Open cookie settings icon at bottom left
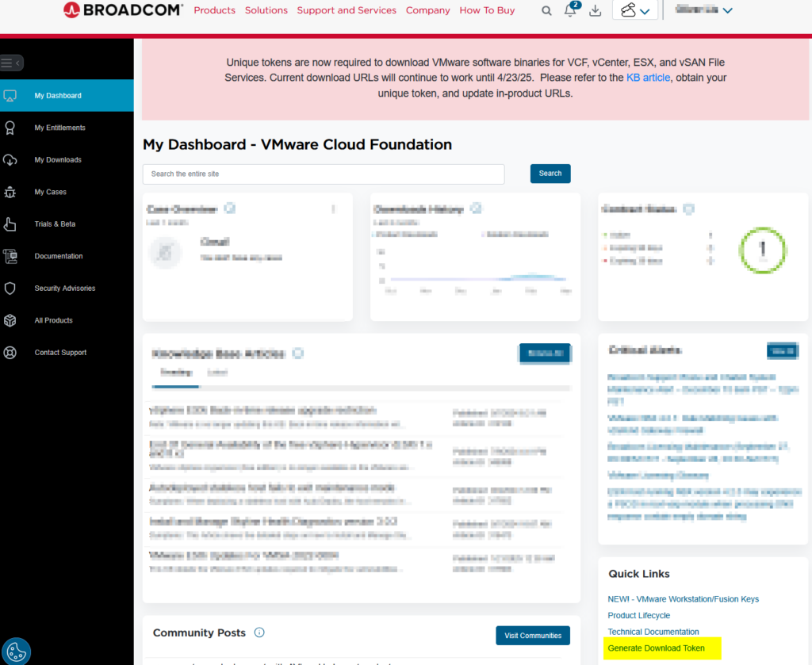Viewport: 812px width, 665px height. pyautogui.click(x=16, y=650)
